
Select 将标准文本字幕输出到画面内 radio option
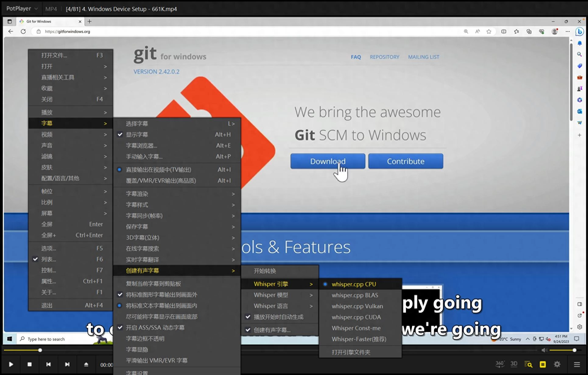point(177,305)
